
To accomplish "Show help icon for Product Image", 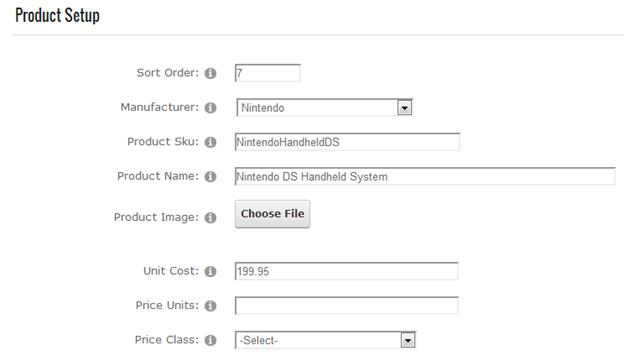I will pyautogui.click(x=211, y=218).
